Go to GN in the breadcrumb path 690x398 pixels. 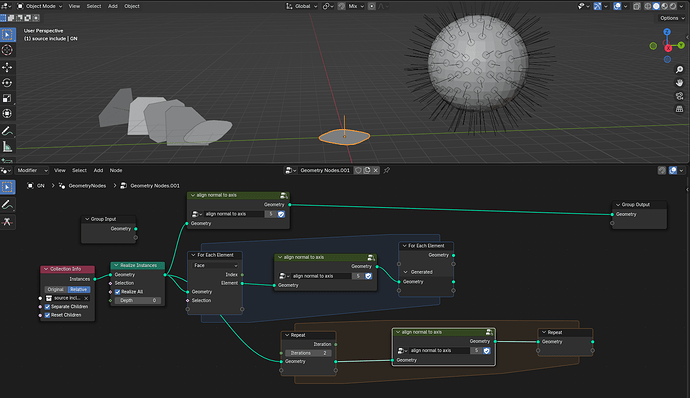click(37, 186)
